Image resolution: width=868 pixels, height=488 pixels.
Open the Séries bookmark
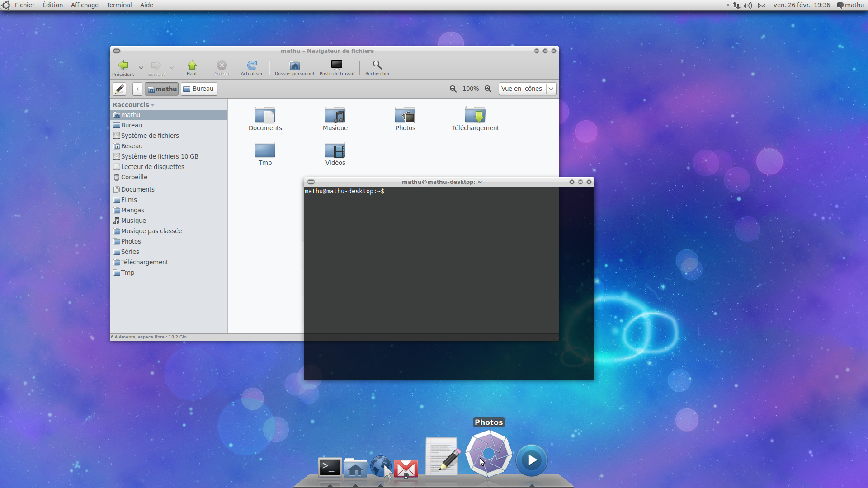169,252
